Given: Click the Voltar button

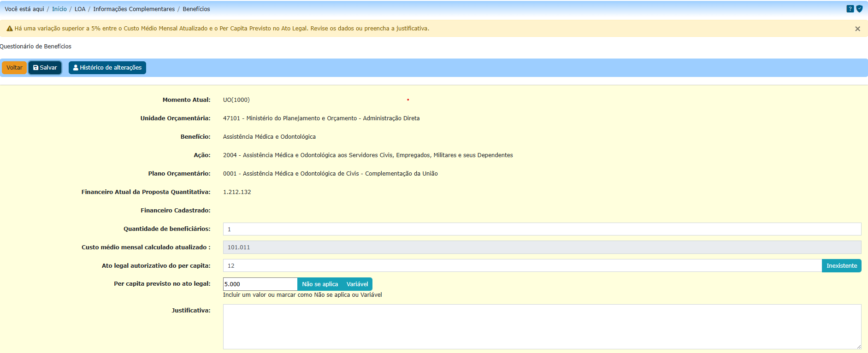Looking at the screenshot, I should click(14, 68).
